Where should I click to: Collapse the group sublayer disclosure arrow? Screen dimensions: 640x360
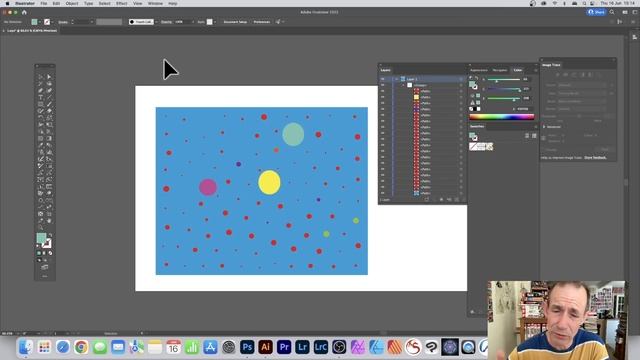(x=403, y=85)
